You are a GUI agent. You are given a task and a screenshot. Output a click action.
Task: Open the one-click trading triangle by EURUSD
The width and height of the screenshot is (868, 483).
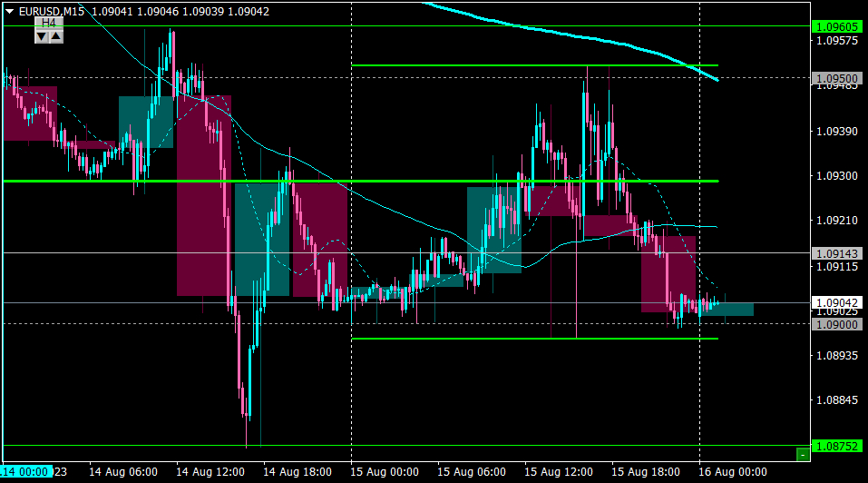pyautogui.click(x=9, y=11)
